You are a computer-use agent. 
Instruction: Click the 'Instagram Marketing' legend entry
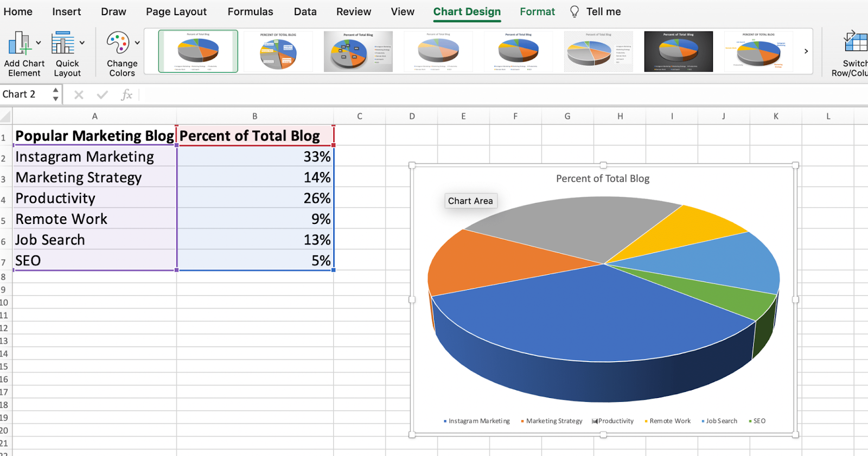[x=477, y=421]
